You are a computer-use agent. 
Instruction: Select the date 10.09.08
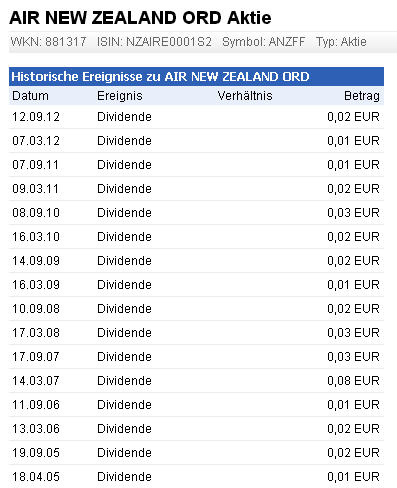coord(36,309)
